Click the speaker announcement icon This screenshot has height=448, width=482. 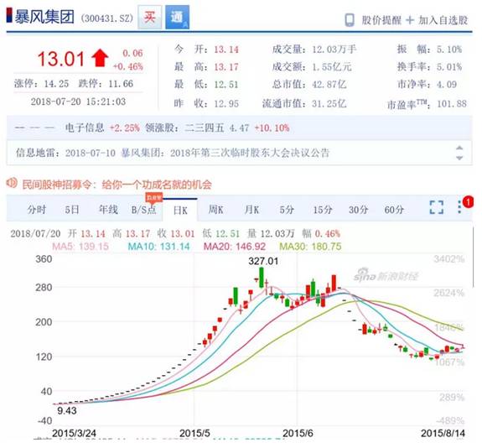(12, 183)
